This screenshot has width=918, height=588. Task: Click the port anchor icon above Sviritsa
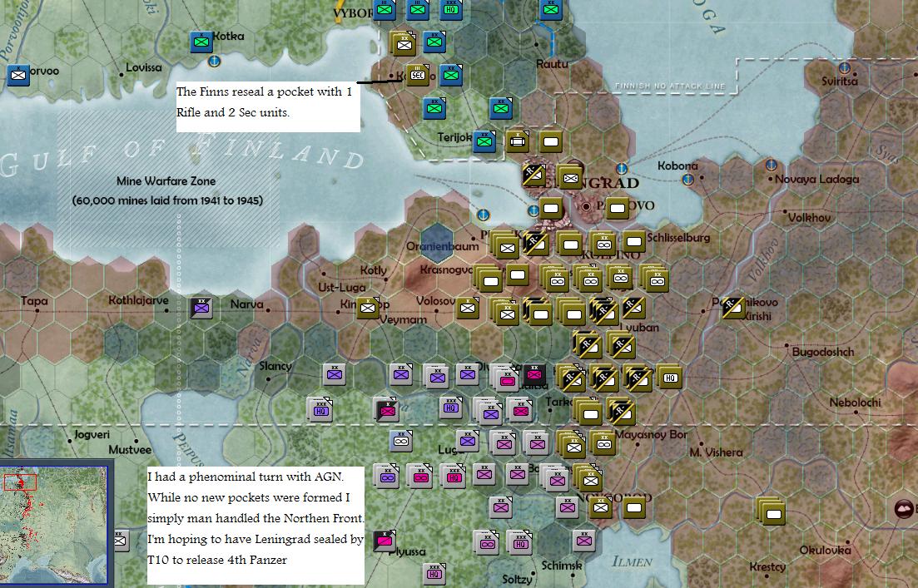tap(844, 68)
